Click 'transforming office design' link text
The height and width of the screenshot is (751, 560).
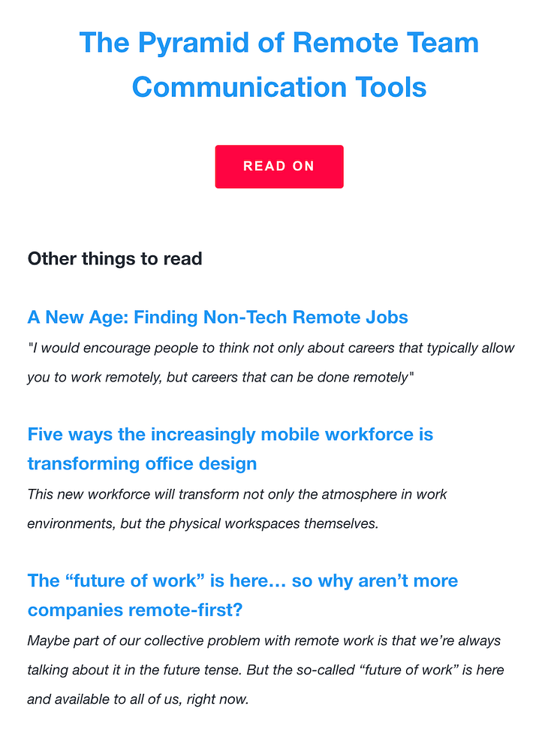tap(142, 463)
